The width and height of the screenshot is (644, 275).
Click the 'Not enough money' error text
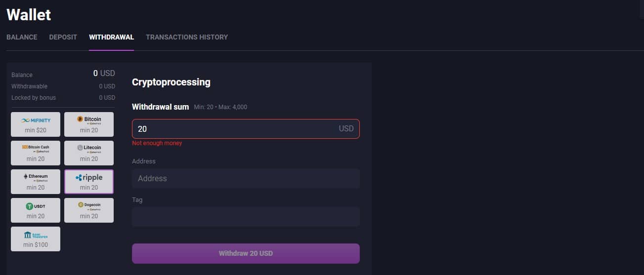[x=157, y=143]
